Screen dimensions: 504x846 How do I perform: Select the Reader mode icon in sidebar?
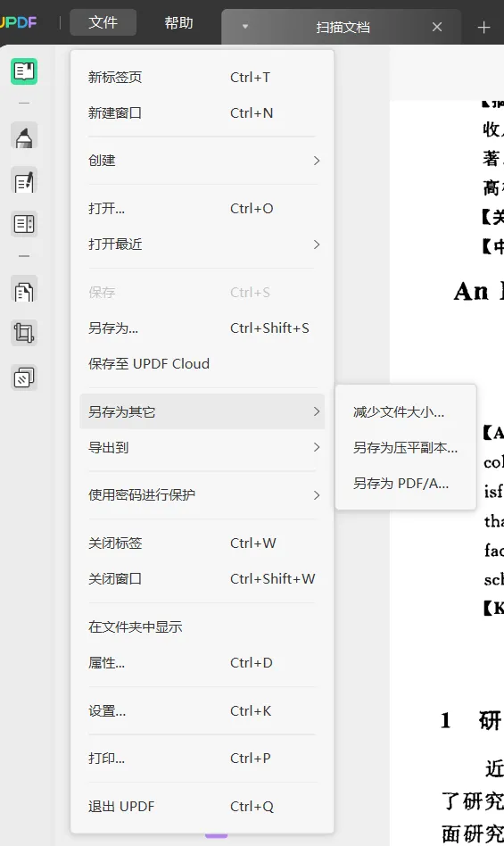(24, 71)
